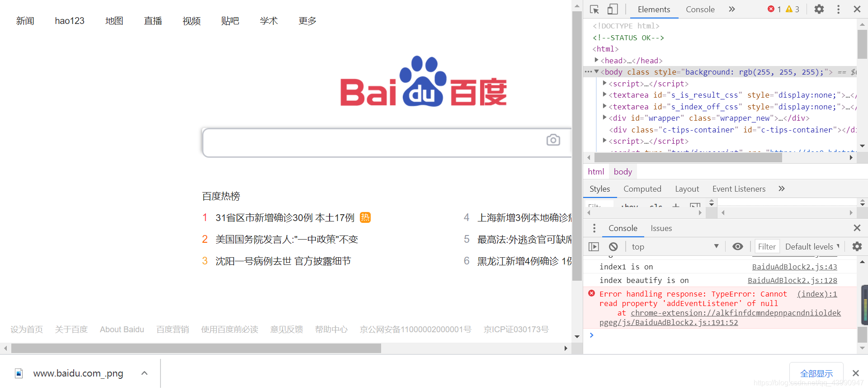Open hot item 31省区市新增确诊30例
The height and width of the screenshot is (391, 868).
point(285,218)
